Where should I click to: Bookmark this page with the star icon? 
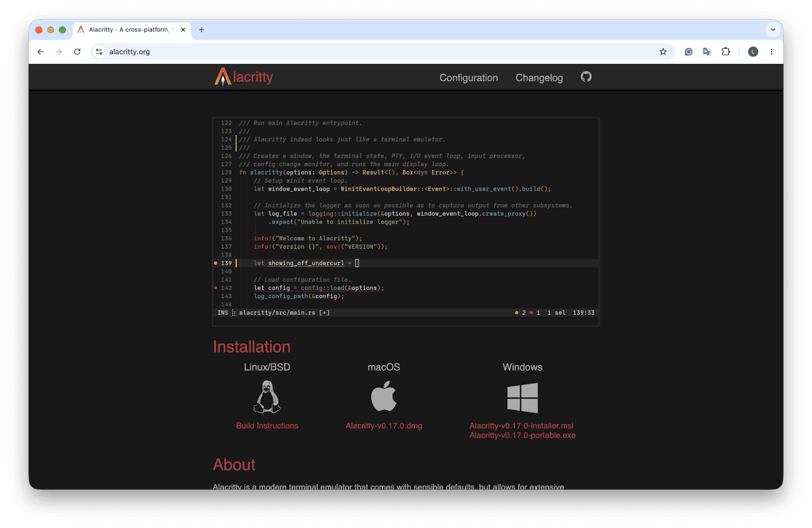663,52
